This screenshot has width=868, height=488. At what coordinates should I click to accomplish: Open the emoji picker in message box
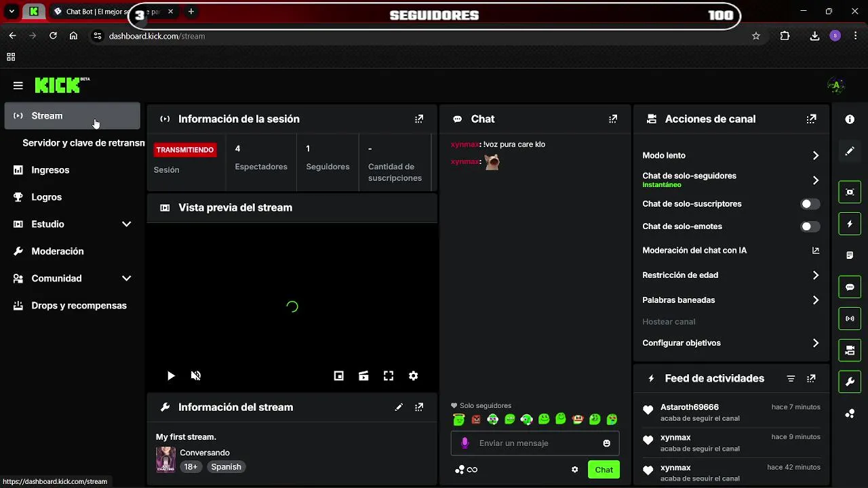click(x=606, y=443)
